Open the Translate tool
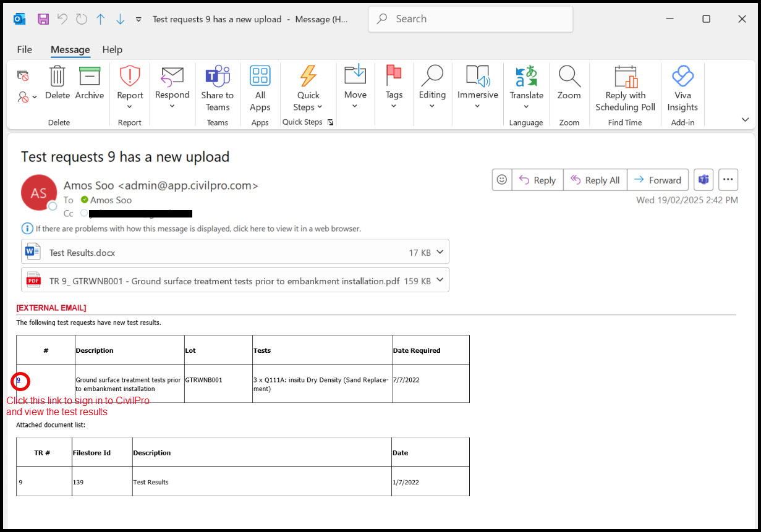Viewport: 761px width, 532px height. click(526, 77)
